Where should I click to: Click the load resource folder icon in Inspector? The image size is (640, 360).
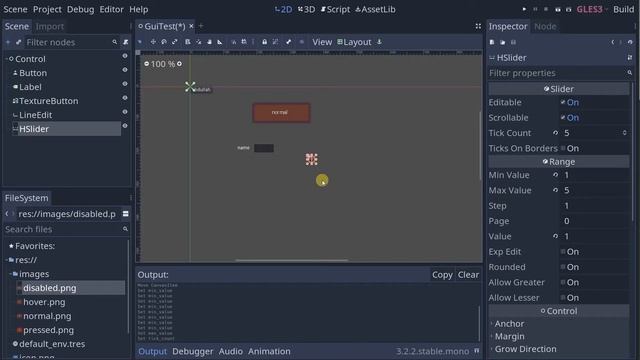tap(502, 42)
